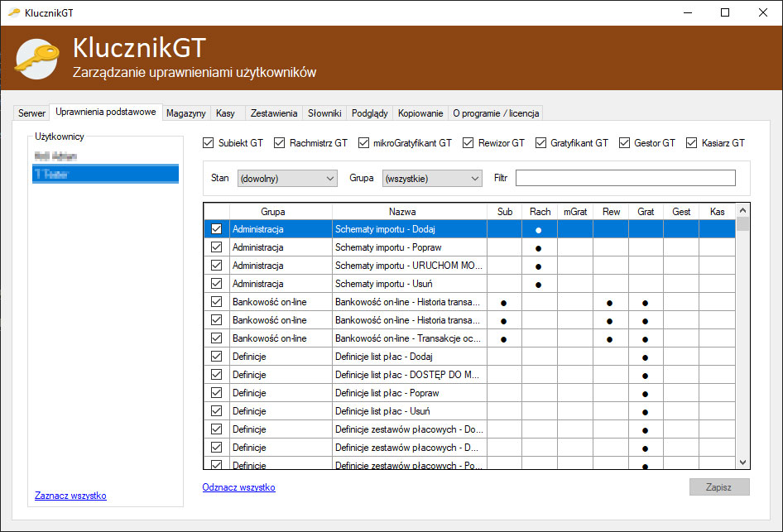Uncheck the Gestor GT checkbox

click(624, 143)
